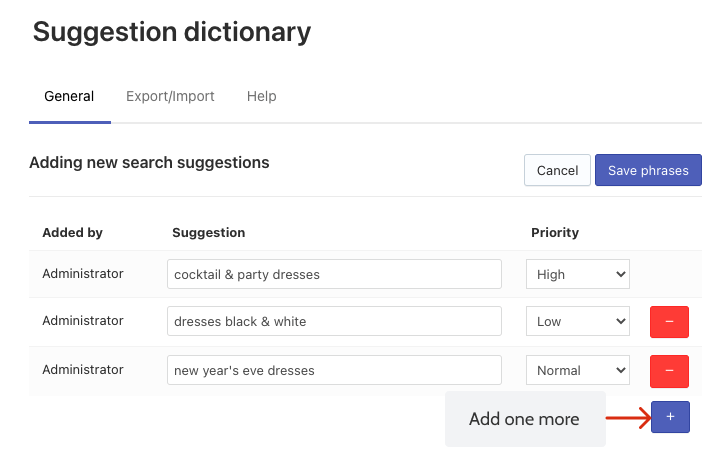Click the 'Adding new search suggestions' heading

149,163
